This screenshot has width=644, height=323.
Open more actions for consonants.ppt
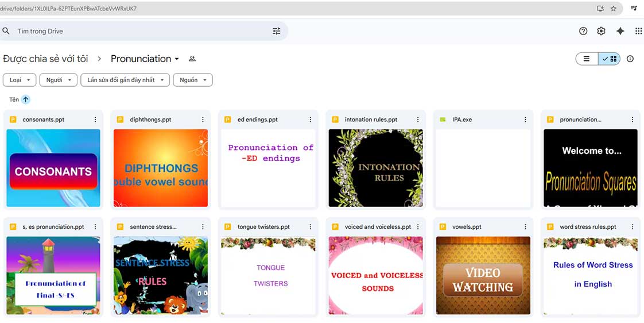coord(95,120)
